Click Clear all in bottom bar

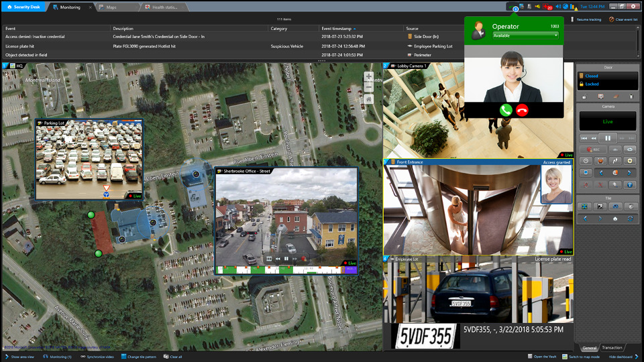pos(173,357)
